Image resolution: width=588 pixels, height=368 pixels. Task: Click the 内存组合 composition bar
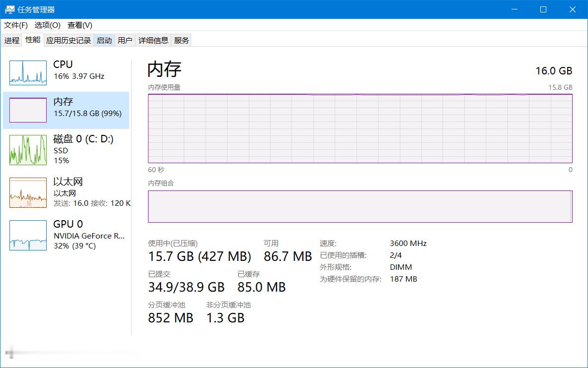click(360, 207)
